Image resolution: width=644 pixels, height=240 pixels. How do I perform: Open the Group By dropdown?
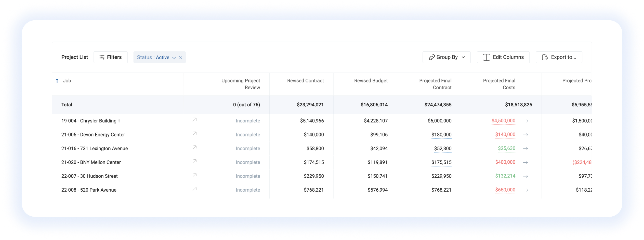446,57
